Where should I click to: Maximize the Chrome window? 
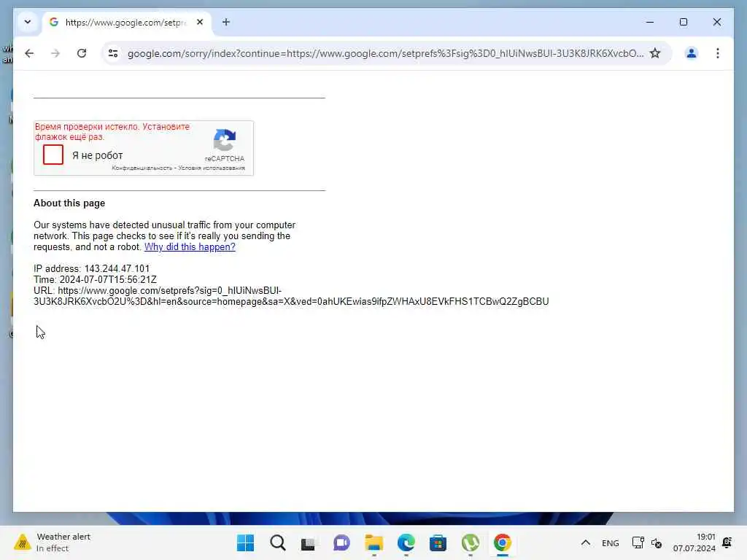tap(683, 22)
